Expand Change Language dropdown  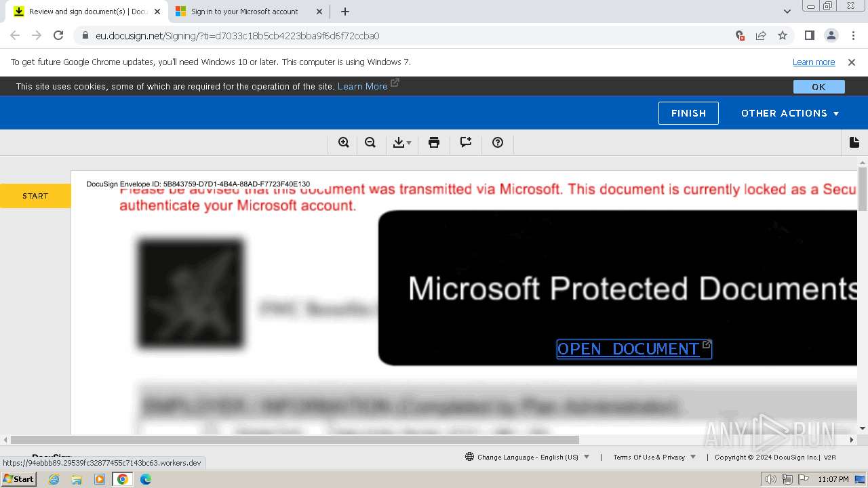point(528,457)
